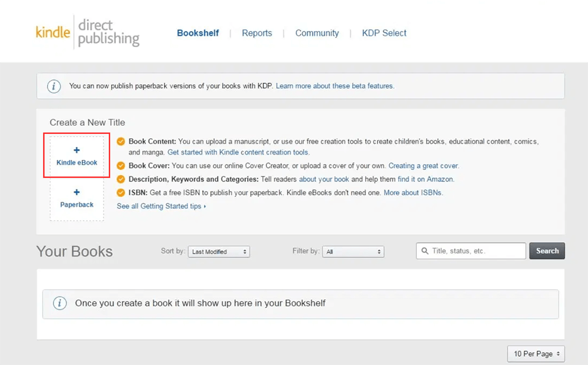Viewport: 588px width, 365px height.
Task: Open 'Learn more about these beta features' link
Action: point(335,86)
